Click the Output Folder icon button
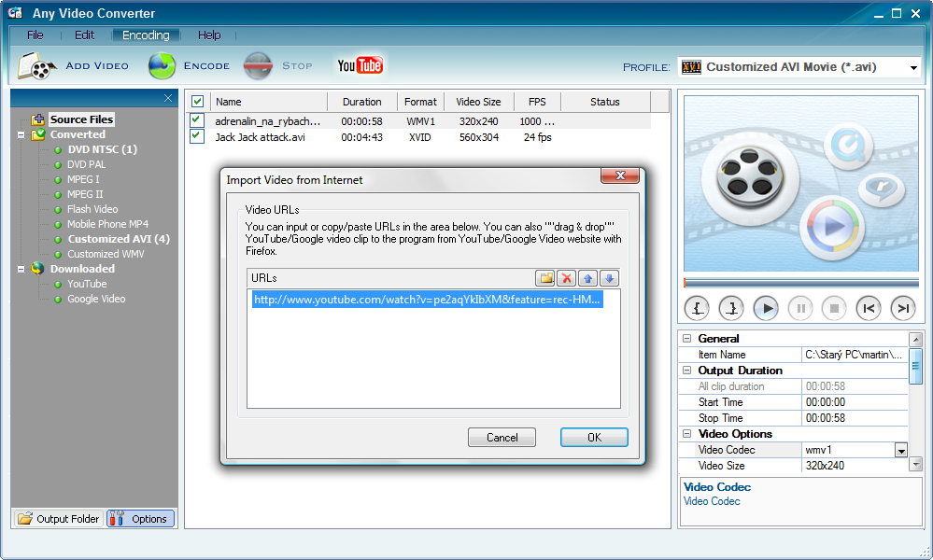The image size is (933, 560). (58, 518)
